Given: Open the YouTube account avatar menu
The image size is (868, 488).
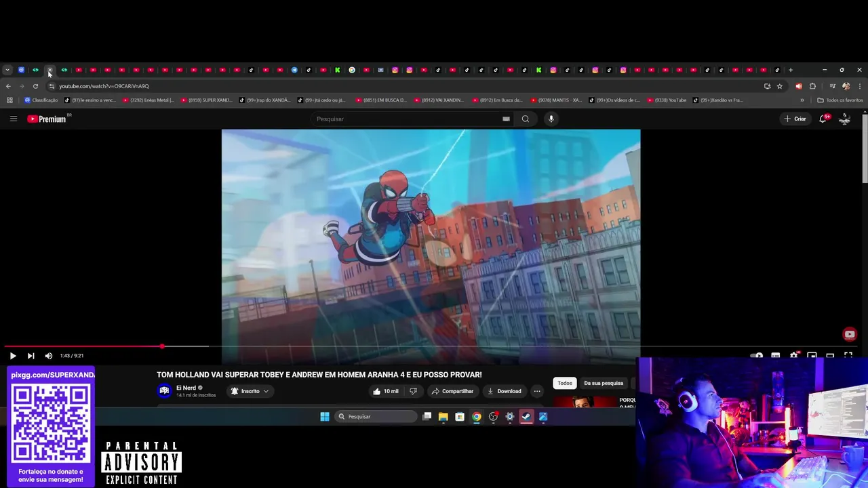Looking at the screenshot, I should pyautogui.click(x=845, y=119).
